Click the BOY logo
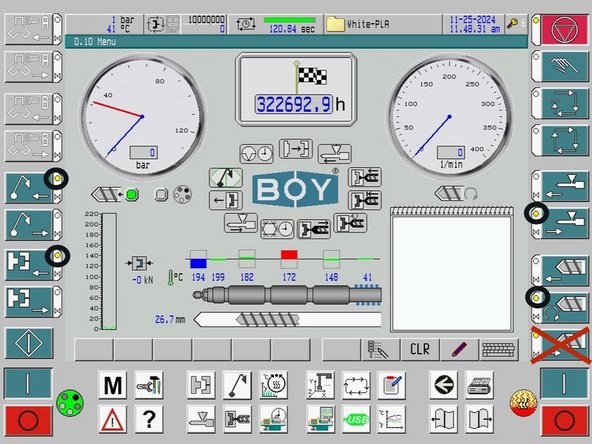This screenshot has width=592, height=444. click(x=295, y=189)
